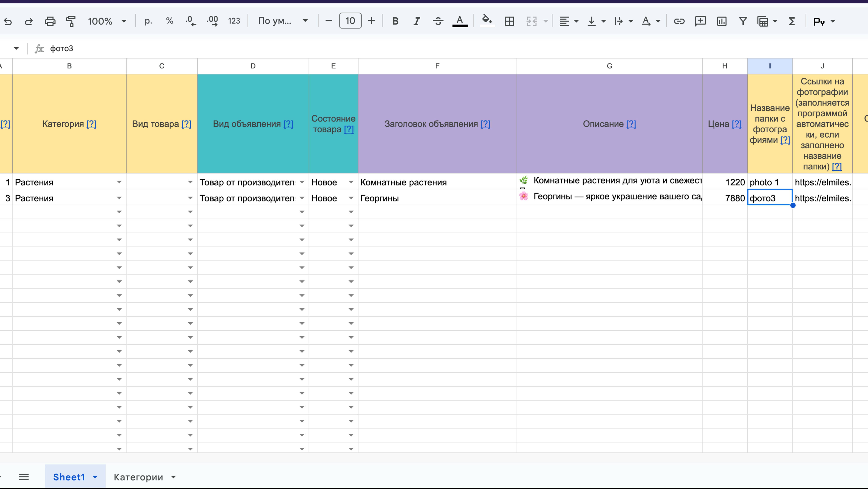This screenshot has width=868, height=489.
Task: Format as currency with р. button
Action: point(148,21)
